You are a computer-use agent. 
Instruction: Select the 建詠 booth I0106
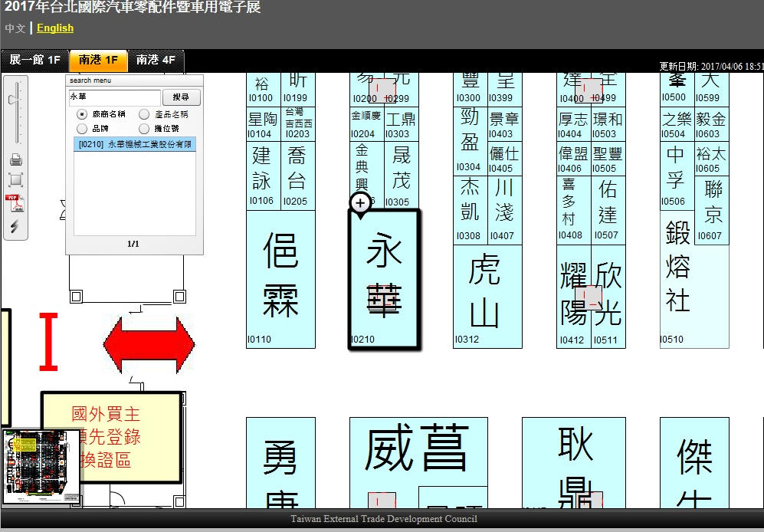tap(264, 176)
